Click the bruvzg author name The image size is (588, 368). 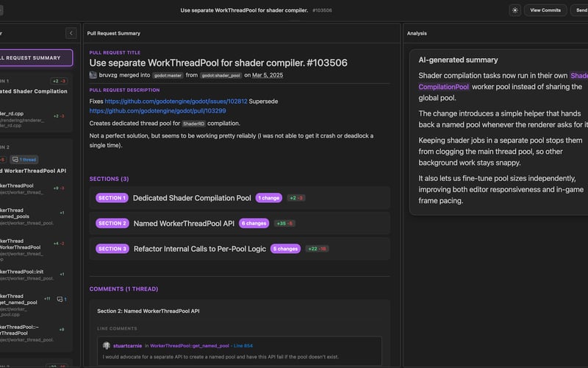pyautogui.click(x=108, y=75)
